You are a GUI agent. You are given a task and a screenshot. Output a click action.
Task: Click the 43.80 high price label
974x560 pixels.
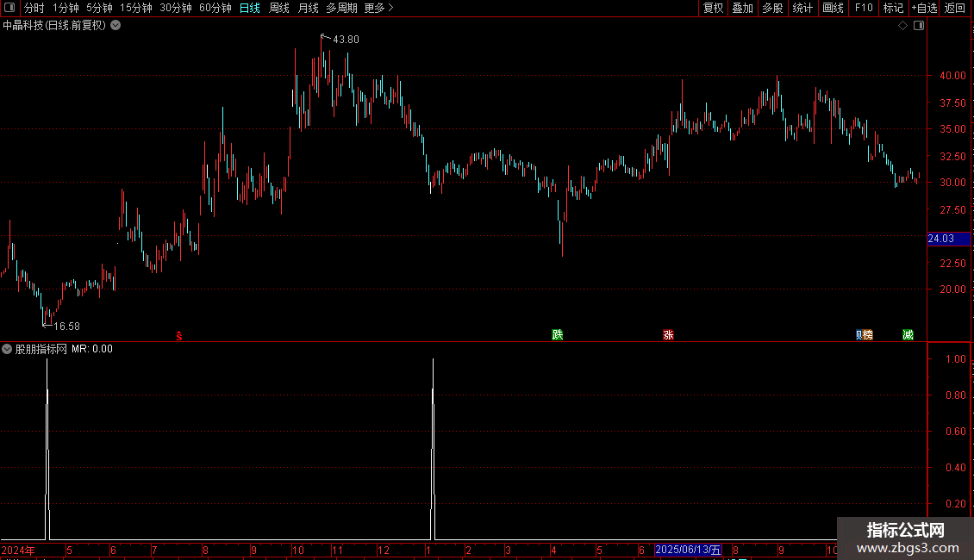pos(346,39)
